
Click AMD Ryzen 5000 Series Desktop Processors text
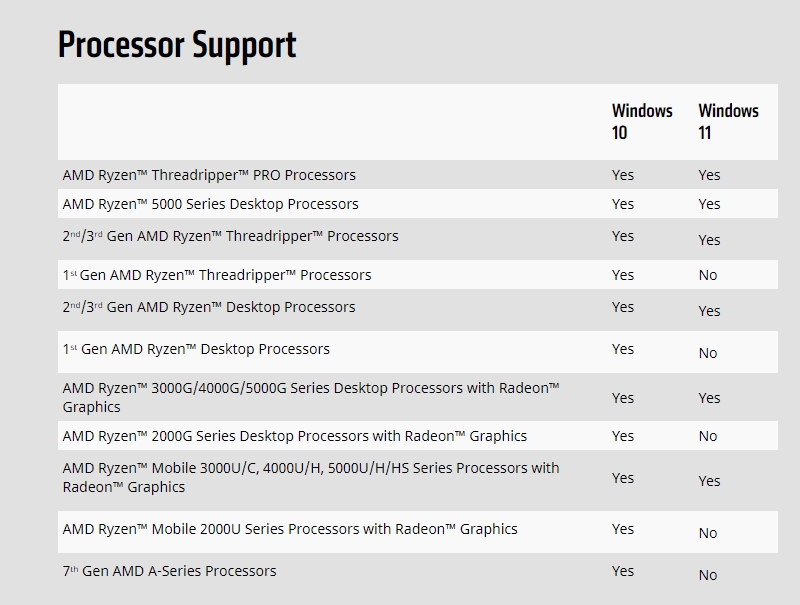click(211, 204)
